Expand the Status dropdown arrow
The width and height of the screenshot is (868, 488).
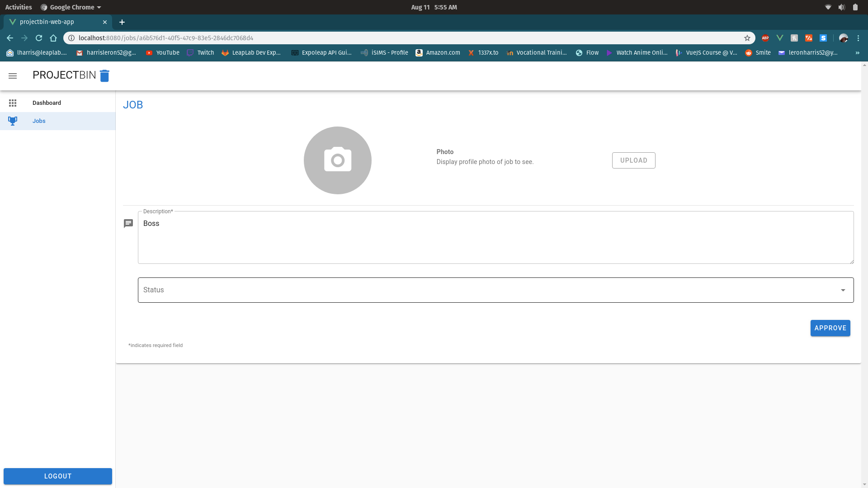(843, 291)
